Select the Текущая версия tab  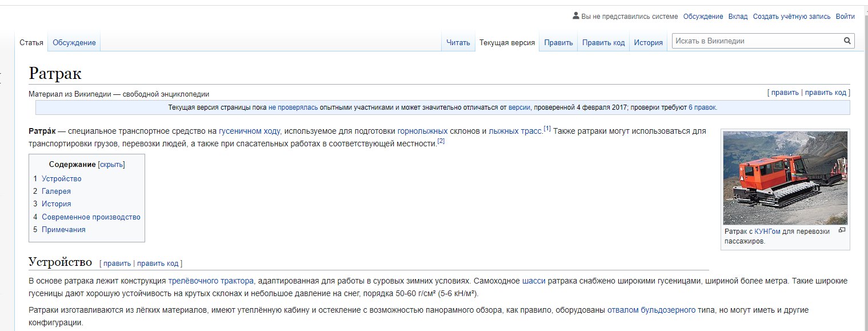[x=507, y=43]
